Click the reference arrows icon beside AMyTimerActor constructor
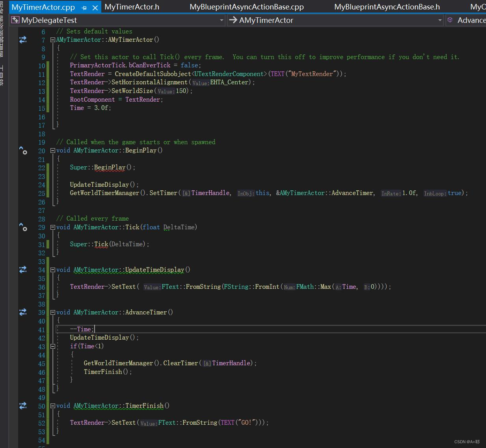This screenshot has height=448, width=486. pos(22,39)
